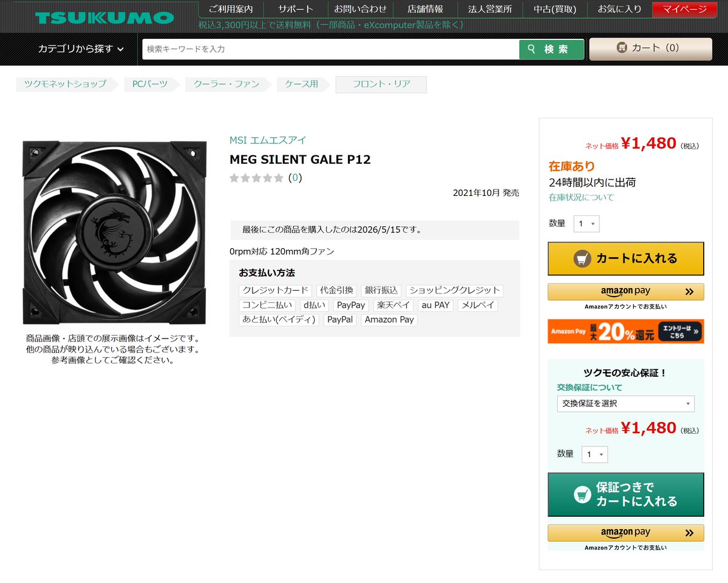Click the cart icon on yellow カートに入れる button
Screen dimensions: 728x583
[x=582, y=258]
